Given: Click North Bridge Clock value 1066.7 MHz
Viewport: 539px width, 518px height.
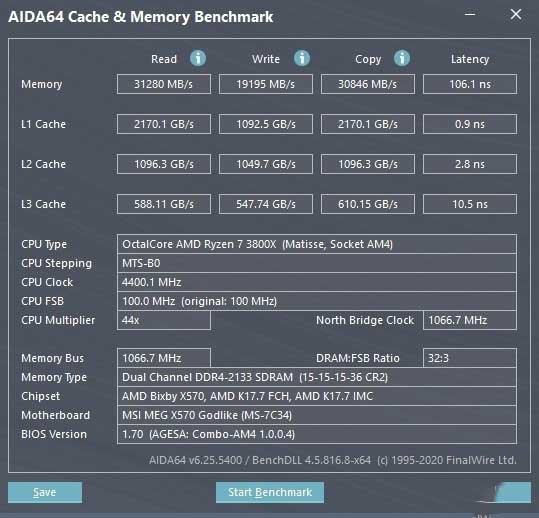Looking at the screenshot, I should click(470, 320).
